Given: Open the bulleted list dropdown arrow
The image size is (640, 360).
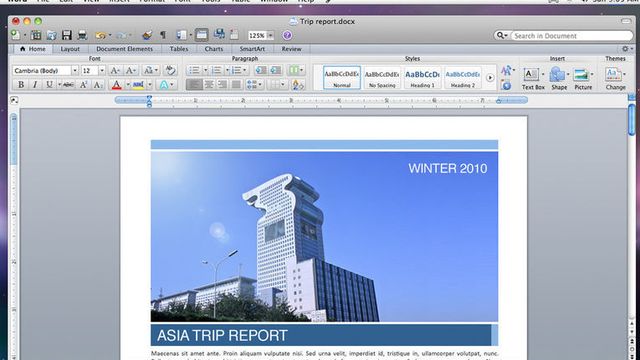Looking at the screenshot, I should click(205, 70).
